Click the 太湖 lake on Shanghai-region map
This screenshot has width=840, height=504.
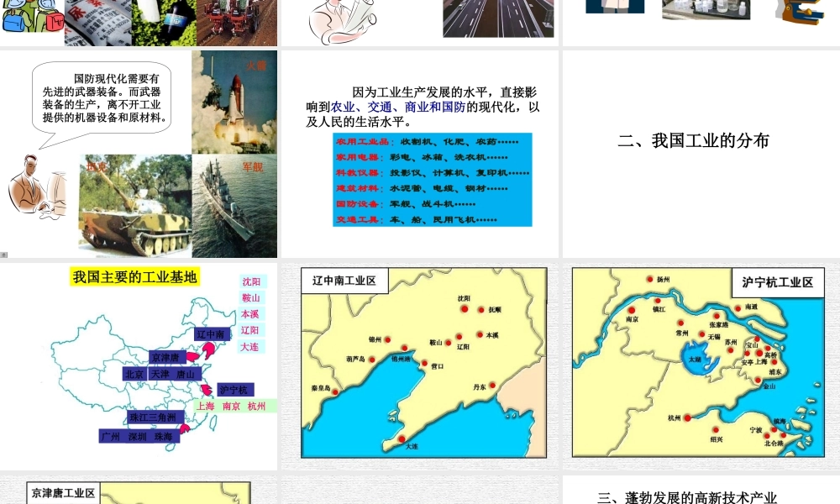(699, 360)
